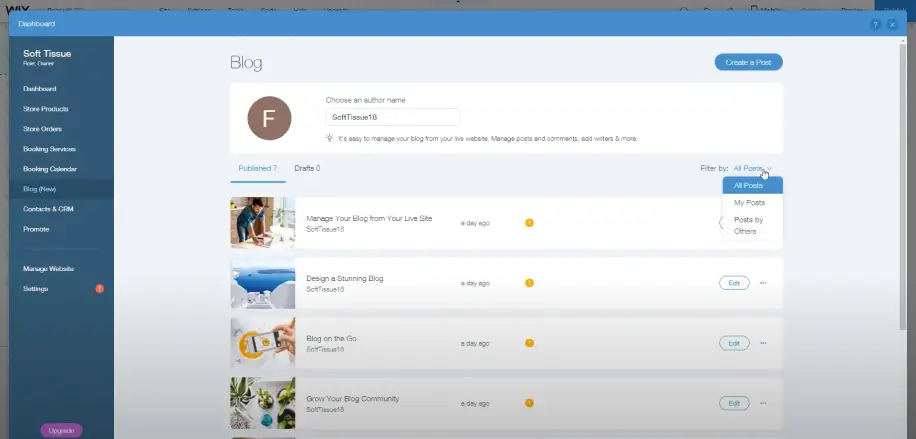Edit the Grow Your Blog Community post
The width and height of the screenshot is (916, 439).
[x=734, y=403]
